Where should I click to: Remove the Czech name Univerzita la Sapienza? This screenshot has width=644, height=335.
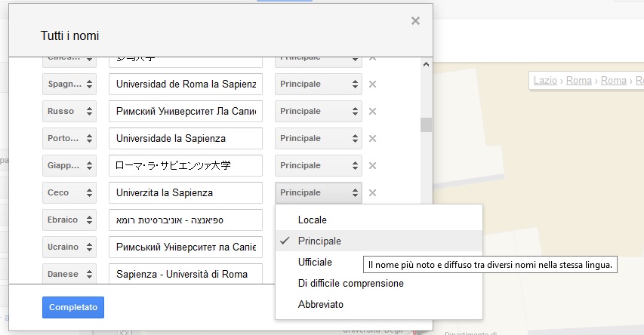(372, 192)
